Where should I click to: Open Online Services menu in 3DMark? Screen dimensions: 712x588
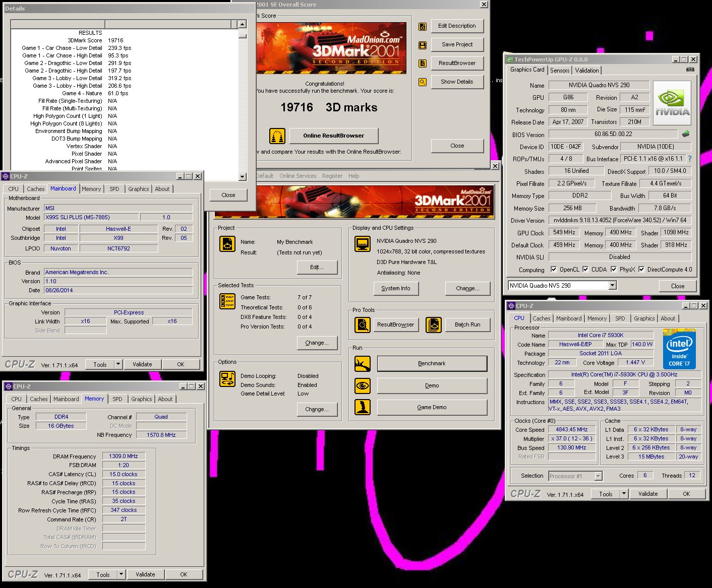click(x=298, y=176)
